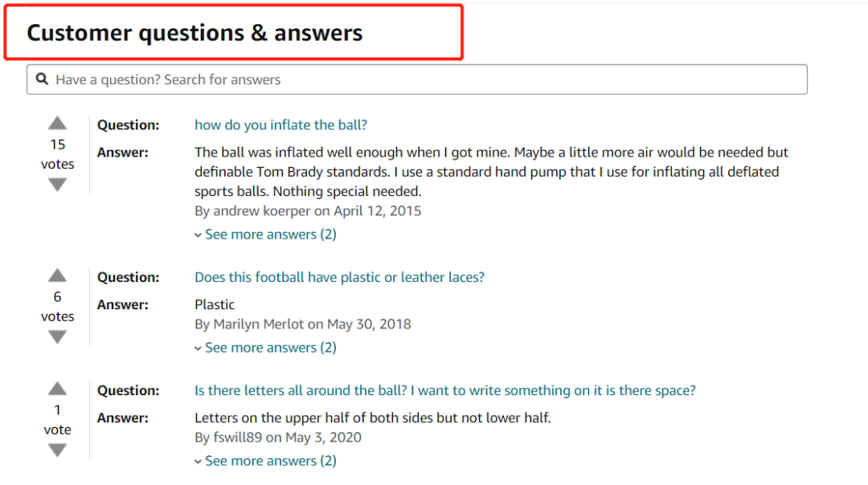The height and width of the screenshot is (485, 868).
Task: Downvote the letters around the ball question
Action: tap(57, 450)
